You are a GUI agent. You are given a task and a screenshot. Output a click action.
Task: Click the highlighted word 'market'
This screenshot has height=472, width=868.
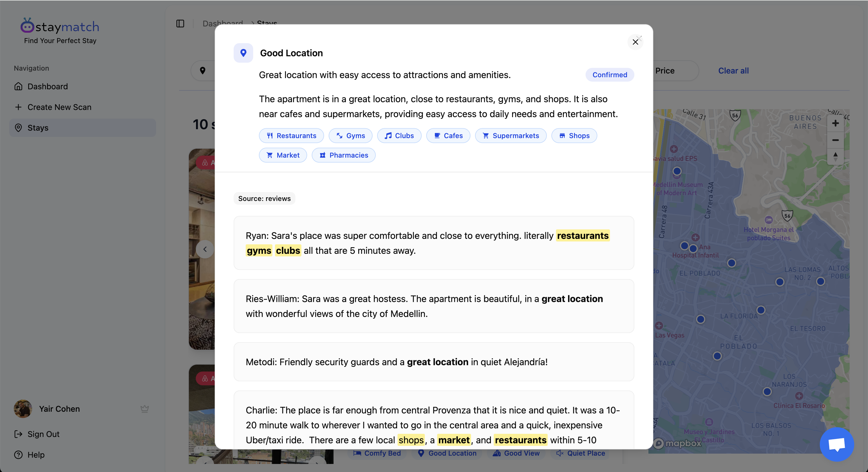tap(454, 440)
